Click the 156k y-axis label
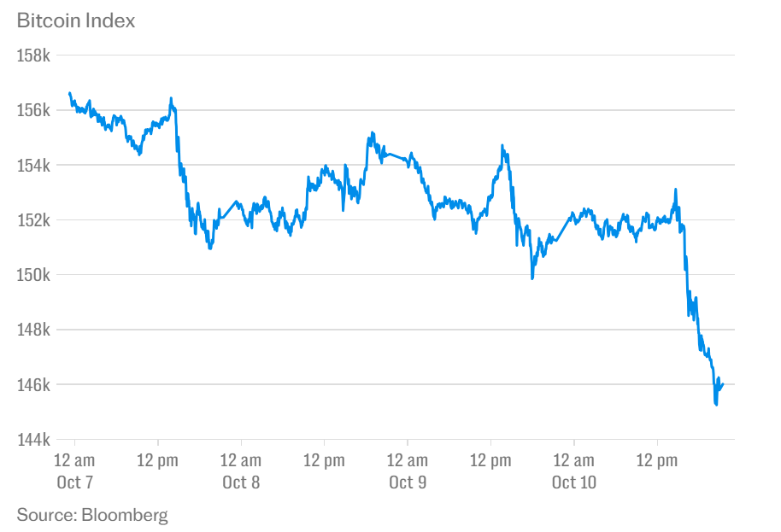The image size is (781, 532). pyautogui.click(x=33, y=110)
